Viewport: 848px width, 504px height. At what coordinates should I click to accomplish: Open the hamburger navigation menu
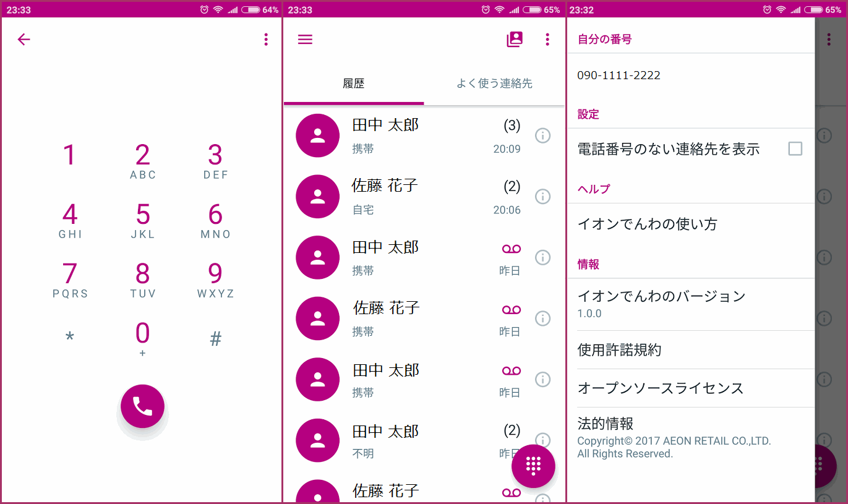(305, 40)
